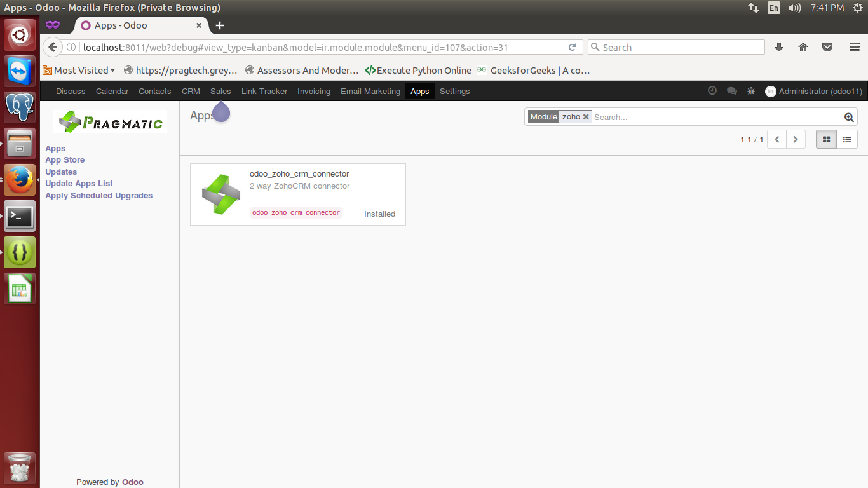This screenshot has height=488, width=868.
Task: Open the Pocket icon in toolbar
Action: click(827, 47)
